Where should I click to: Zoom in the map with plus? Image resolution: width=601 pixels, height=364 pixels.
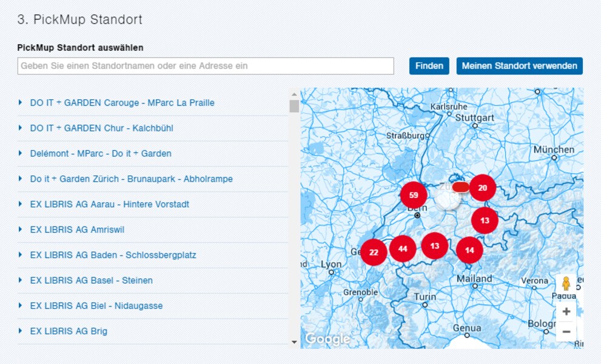coord(566,311)
